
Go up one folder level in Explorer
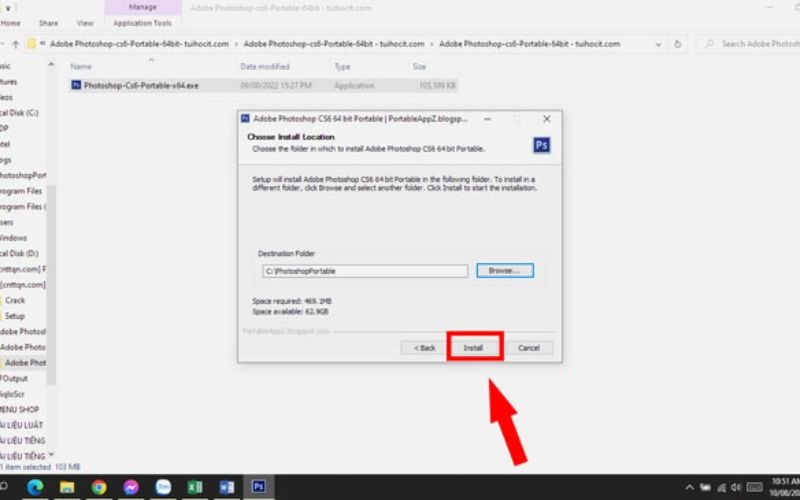[x=15, y=44]
